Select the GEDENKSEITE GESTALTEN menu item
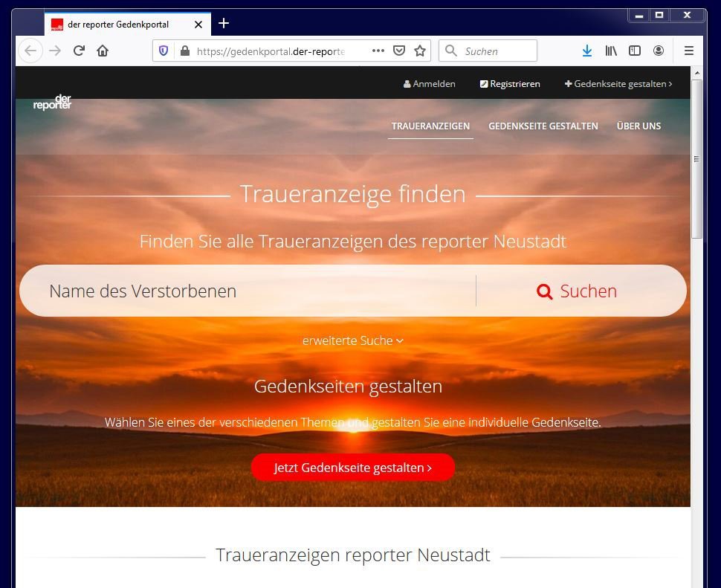Image resolution: width=721 pixels, height=588 pixels. click(x=543, y=126)
